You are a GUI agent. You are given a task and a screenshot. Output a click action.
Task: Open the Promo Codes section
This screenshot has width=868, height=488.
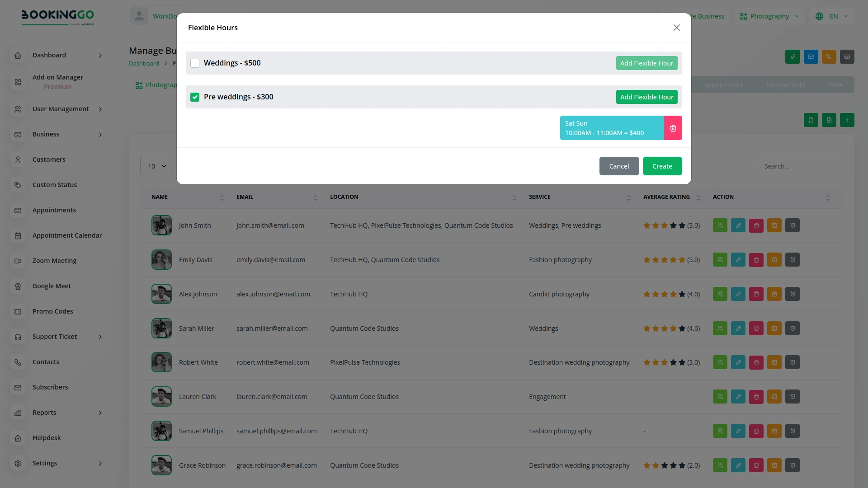coord(52,311)
